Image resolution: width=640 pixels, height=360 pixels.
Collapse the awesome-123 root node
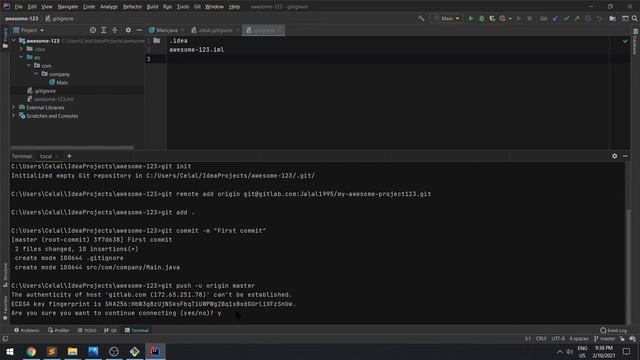(14, 41)
